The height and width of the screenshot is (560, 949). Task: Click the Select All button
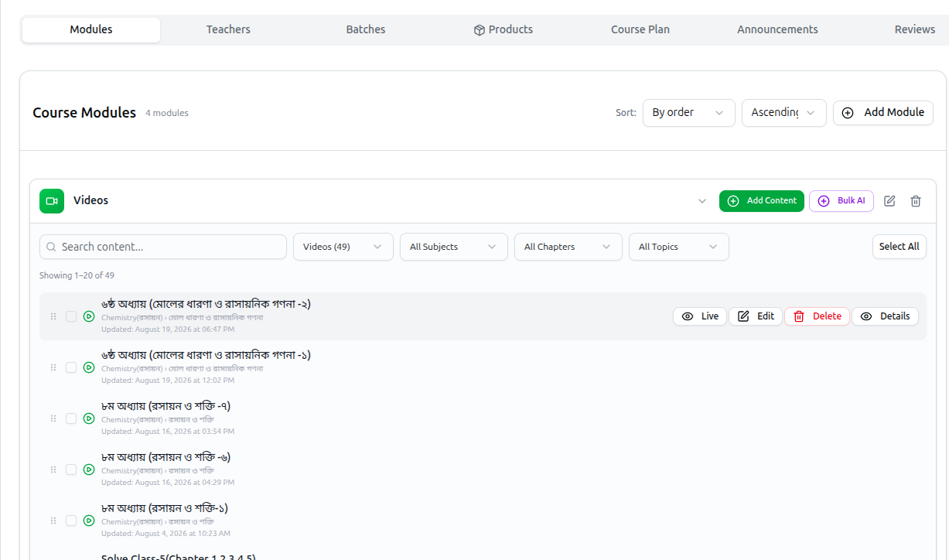point(899,247)
